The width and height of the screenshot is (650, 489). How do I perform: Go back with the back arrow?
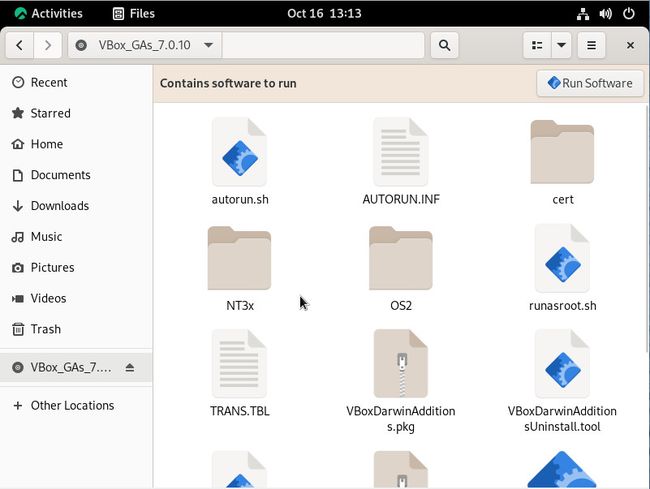pos(19,45)
